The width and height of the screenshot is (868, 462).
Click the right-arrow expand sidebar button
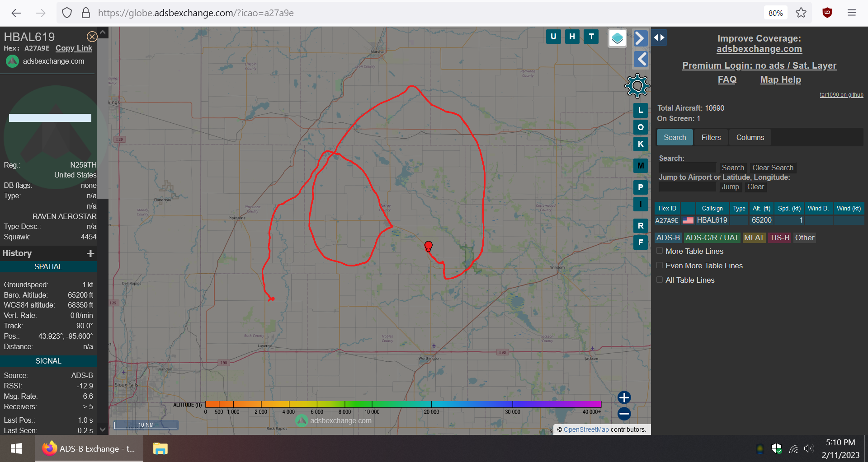coord(640,38)
